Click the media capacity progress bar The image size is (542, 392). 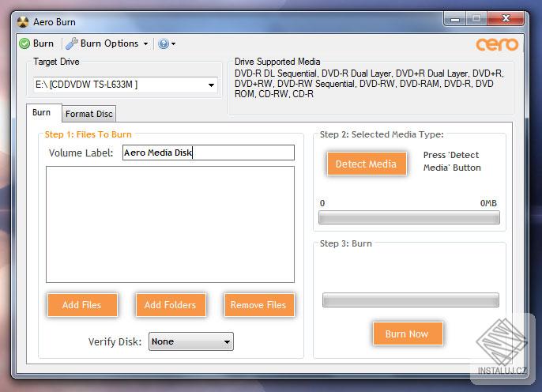pos(409,218)
